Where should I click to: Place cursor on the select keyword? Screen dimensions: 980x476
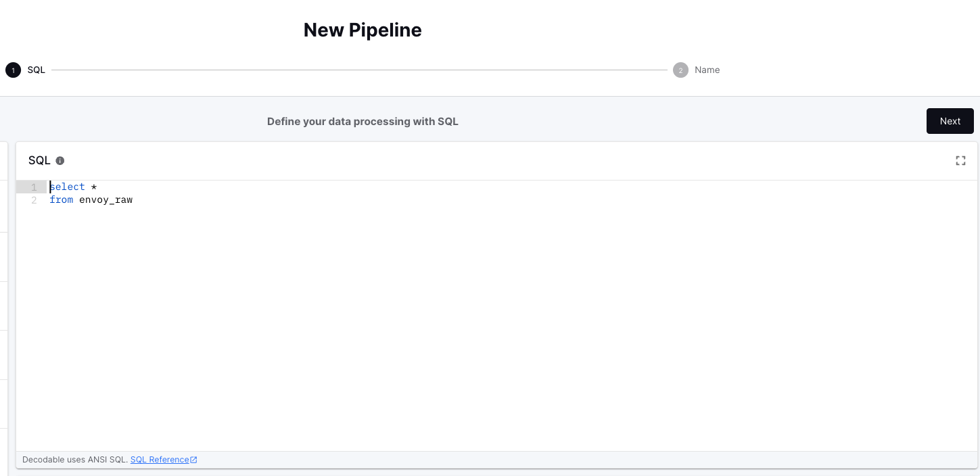click(68, 187)
